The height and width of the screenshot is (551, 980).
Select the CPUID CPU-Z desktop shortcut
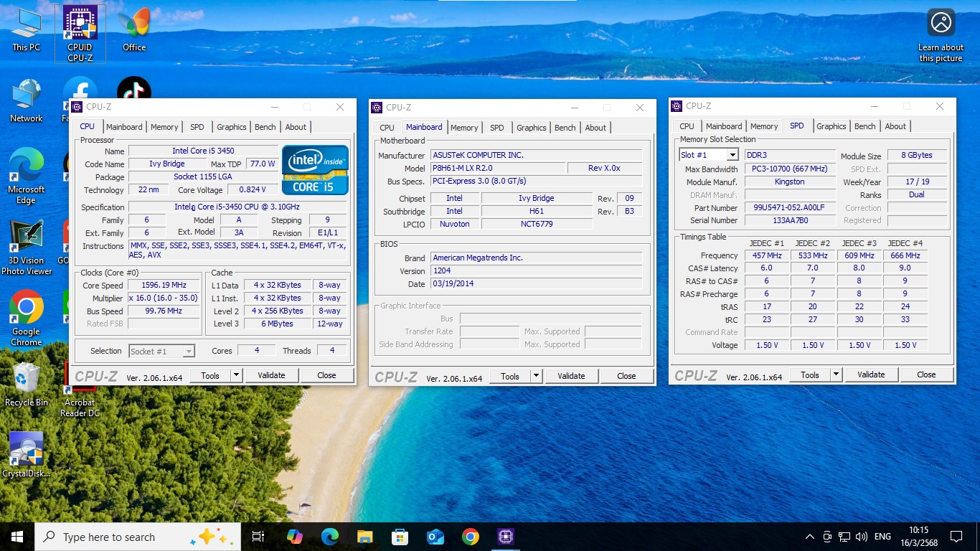click(80, 33)
